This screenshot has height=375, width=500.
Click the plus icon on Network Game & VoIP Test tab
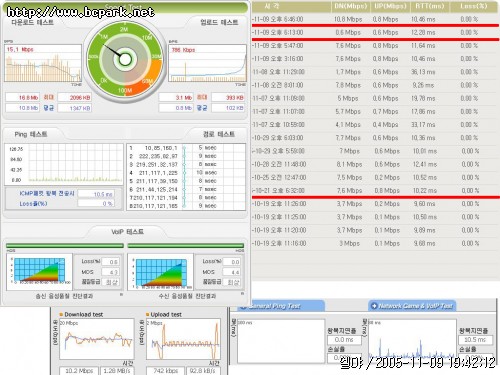click(x=374, y=306)
